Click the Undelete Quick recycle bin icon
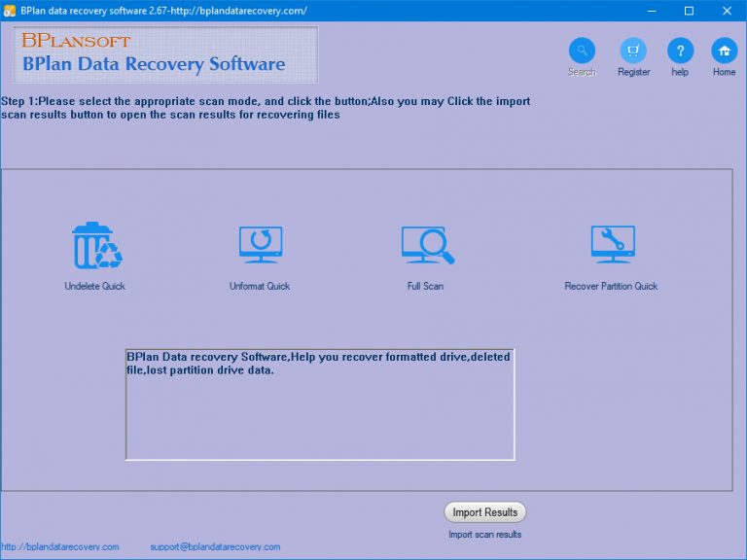Image resolution: width=747 pixels, height=560 pixels. coord(97,246)
